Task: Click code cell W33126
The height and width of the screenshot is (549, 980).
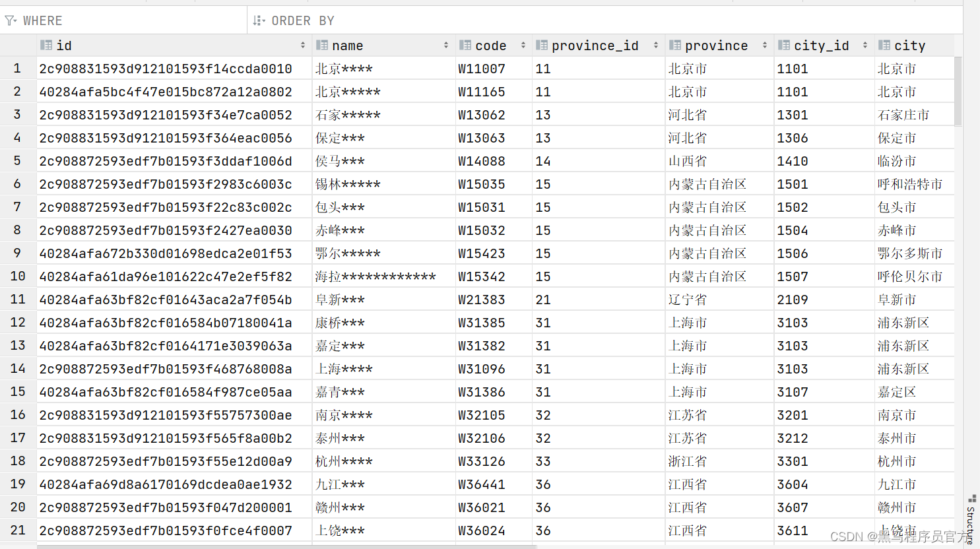Action: pos(494,461)
